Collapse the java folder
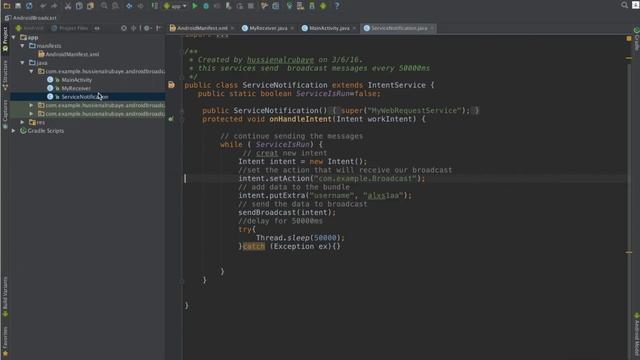The image size is (640, 360). 22,63
